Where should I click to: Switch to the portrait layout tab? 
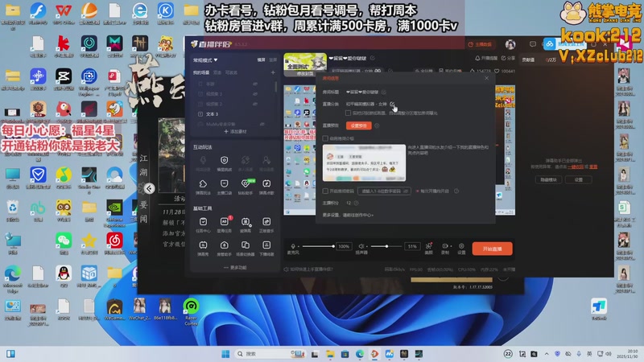click(273, 60)
